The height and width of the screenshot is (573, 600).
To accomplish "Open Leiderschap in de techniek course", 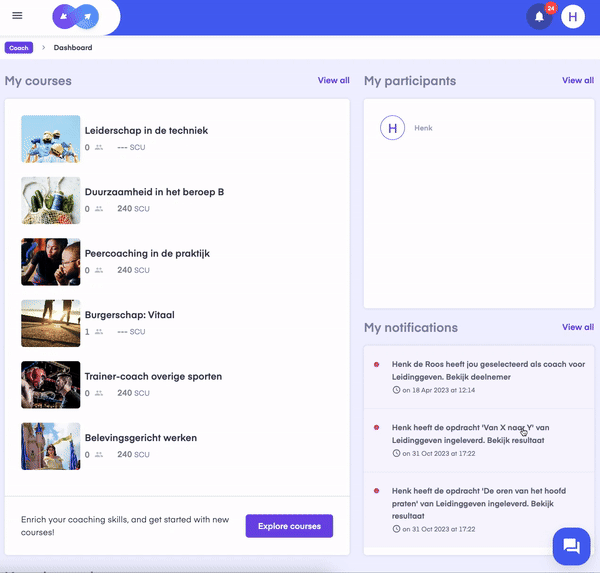I will click(x=146, y=131).
